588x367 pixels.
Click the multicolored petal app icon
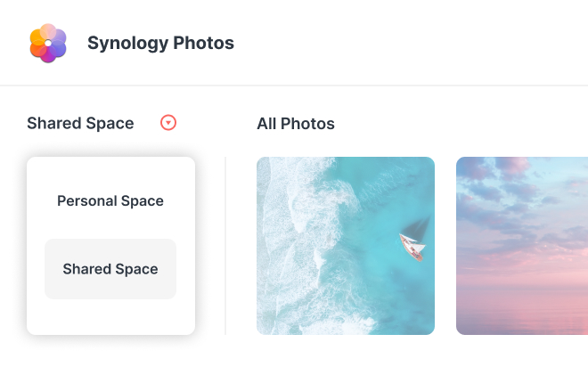click(x=48, y=43)
